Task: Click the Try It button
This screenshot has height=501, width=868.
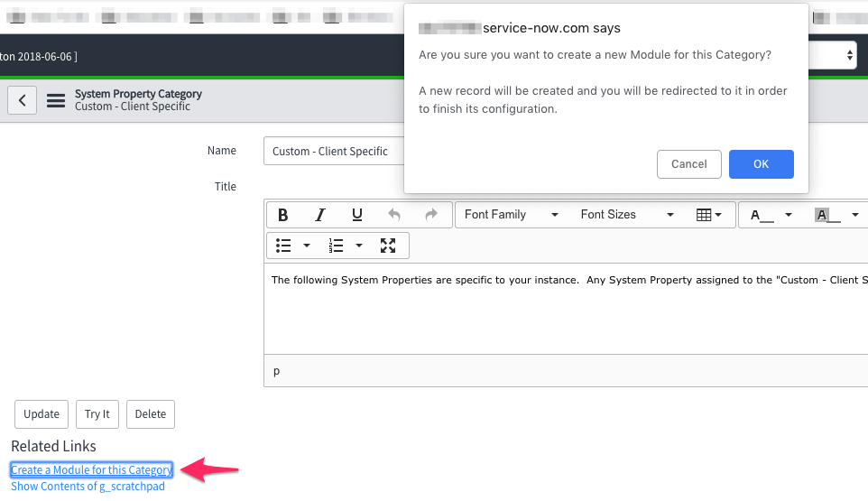Action: [97, 414]
